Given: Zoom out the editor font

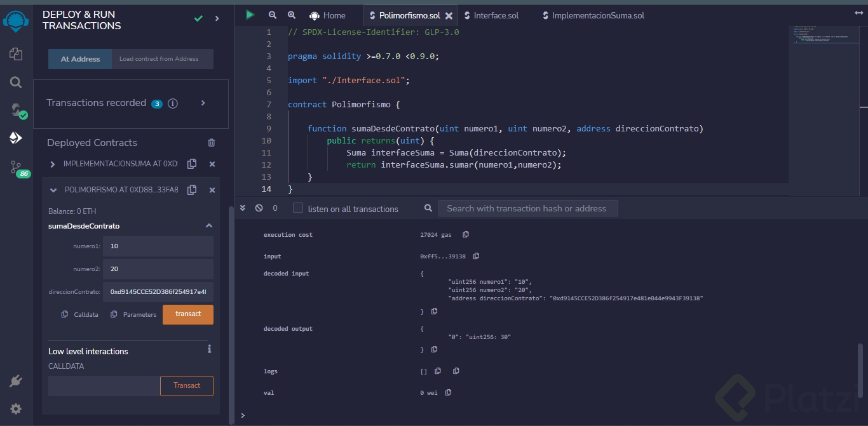Looking at the screenshot, I should click(x=273, y=15).
